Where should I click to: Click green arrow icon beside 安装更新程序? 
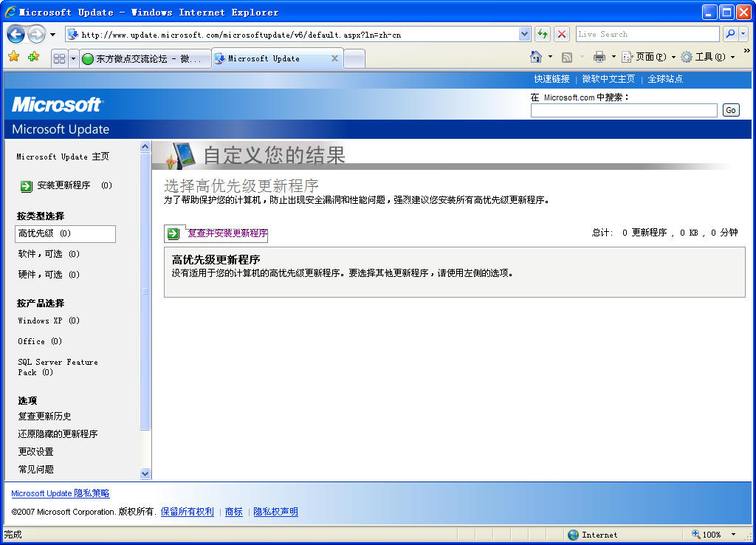pyautogui.click(x=26, y=185)
